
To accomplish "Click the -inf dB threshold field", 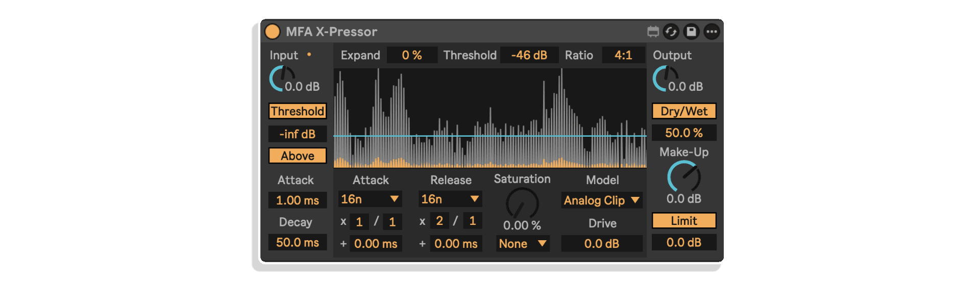I will (298, 134).
